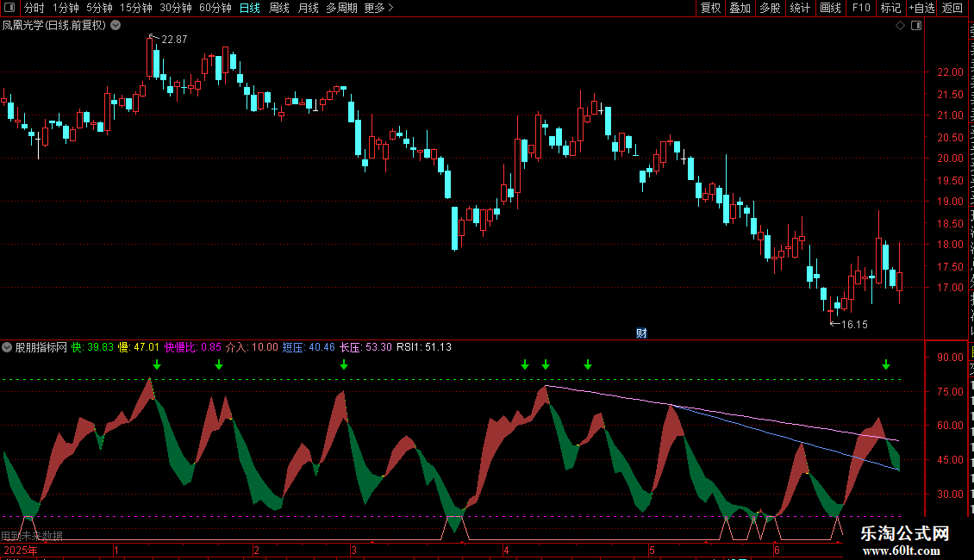Screen dimensions: 974x560
Task: Click the blue 财 financial marker icon
Action: coord(641,333)
